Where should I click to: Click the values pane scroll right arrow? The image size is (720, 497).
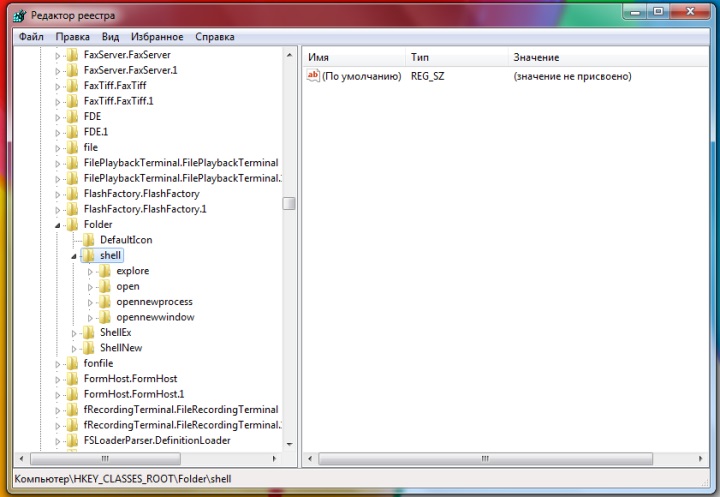(x=700, y=458)
